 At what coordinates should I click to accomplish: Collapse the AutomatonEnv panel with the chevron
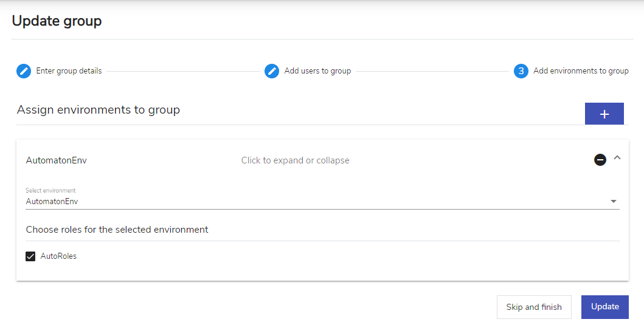pos(617,157)
